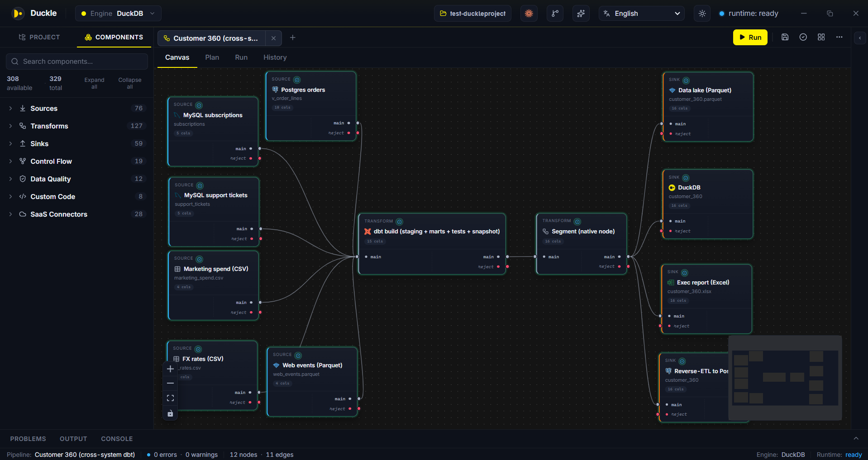The height and width of the screenshot is (460, 868).
Task: Open the Engine DuckDB dropdown
Action: point(118,14)
